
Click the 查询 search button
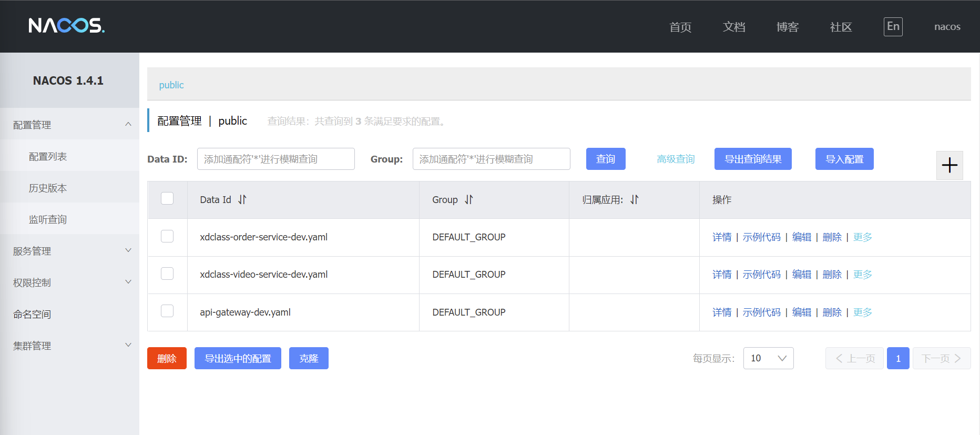[x=606, y=159]
